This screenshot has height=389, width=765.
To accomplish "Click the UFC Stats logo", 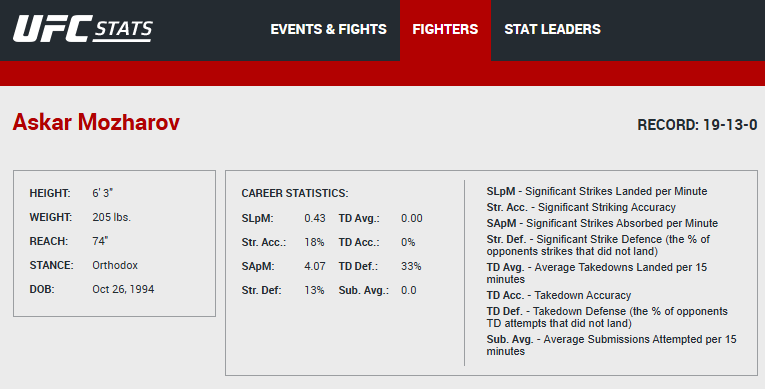I will 83,29.
